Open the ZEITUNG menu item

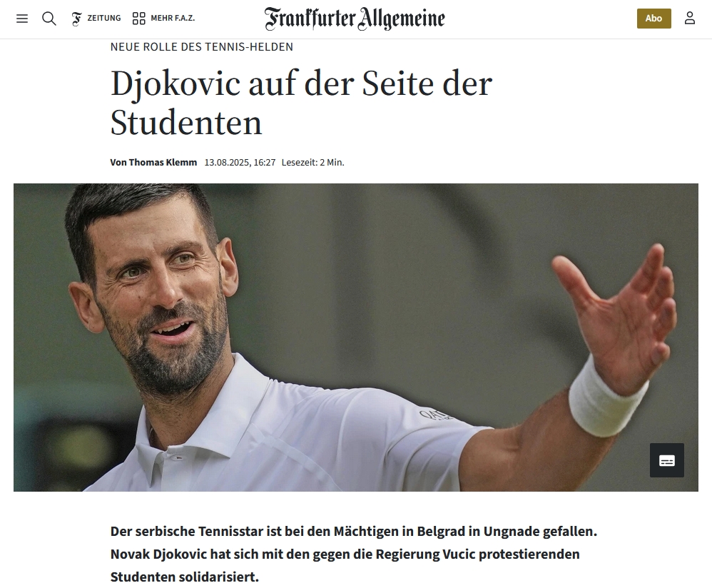[x=104, y=18]
